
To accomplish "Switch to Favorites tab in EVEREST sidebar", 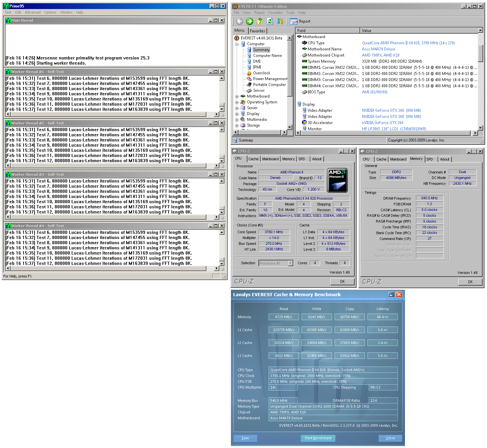I will [x=257, y=31].
